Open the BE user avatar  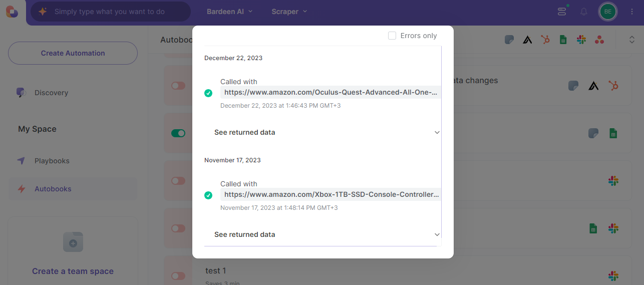(607, 12)
